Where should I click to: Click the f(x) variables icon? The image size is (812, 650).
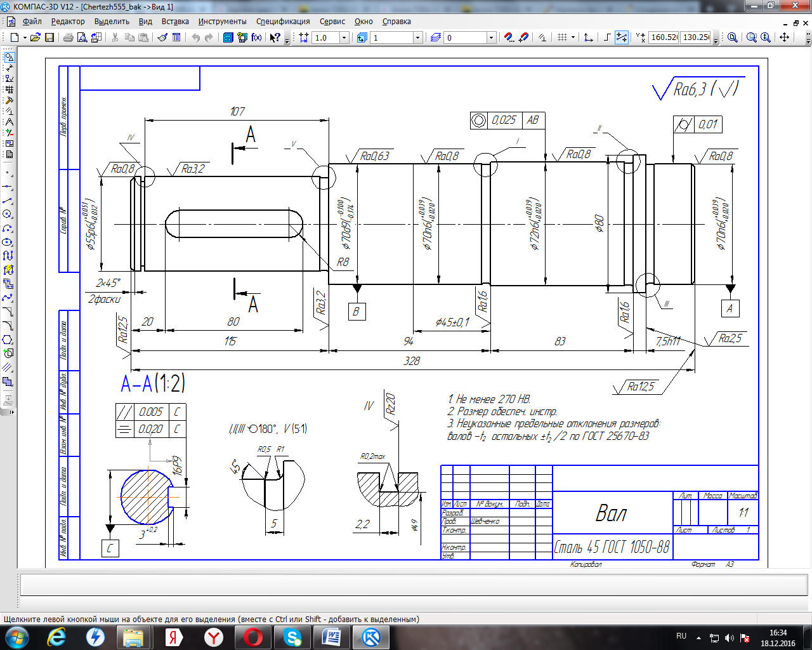point(256,37)
